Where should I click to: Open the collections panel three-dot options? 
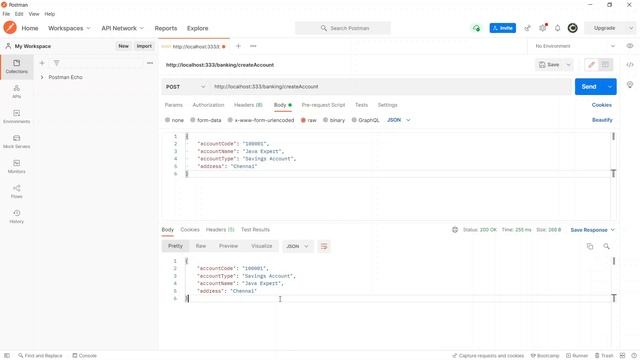(x=150, y=63)
